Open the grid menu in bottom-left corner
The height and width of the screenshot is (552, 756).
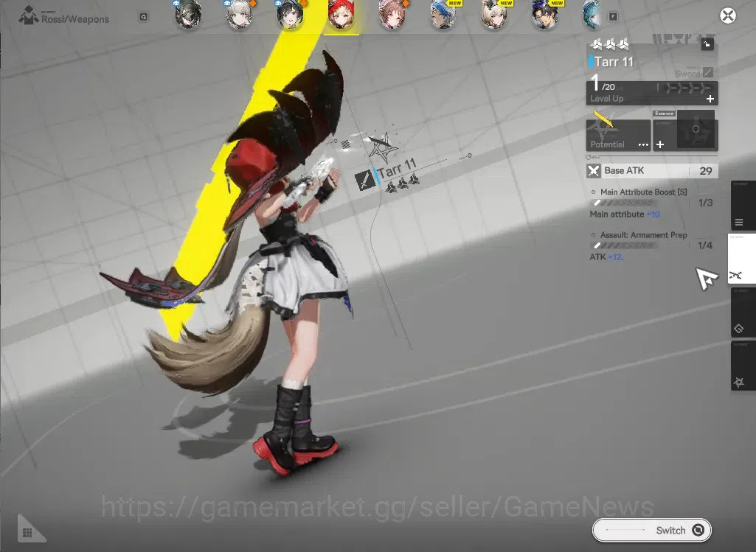pos(27,533)
